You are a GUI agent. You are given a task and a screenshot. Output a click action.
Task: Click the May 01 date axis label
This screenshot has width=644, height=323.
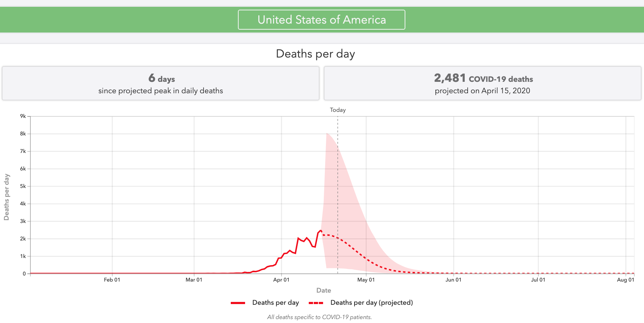pos(366,280)
